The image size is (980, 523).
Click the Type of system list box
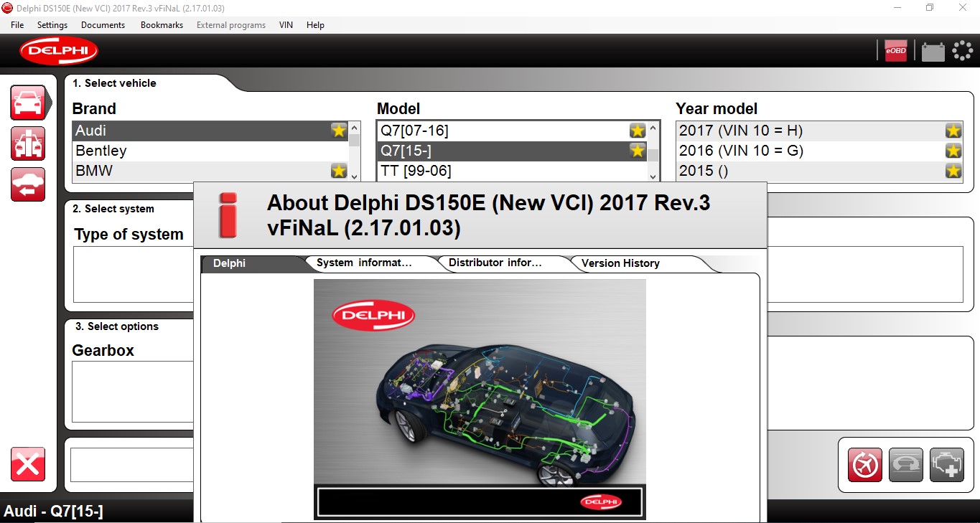pos(134,274)
